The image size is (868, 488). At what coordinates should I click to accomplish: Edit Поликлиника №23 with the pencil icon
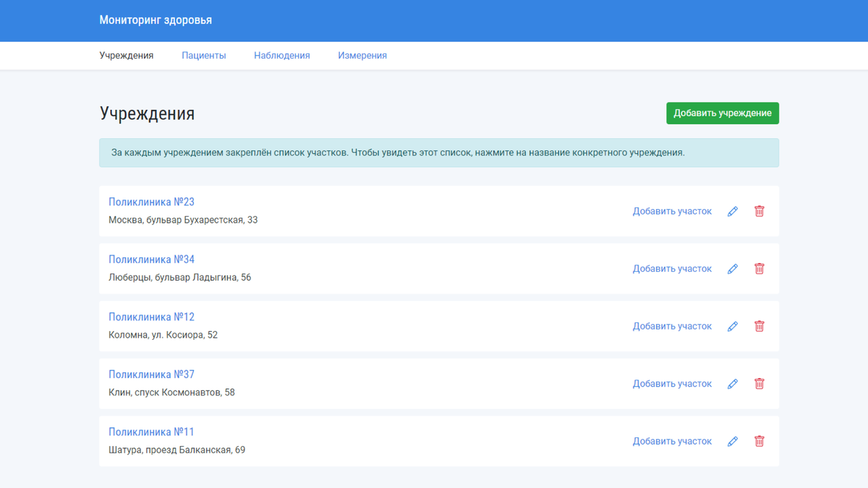(733, 211)
